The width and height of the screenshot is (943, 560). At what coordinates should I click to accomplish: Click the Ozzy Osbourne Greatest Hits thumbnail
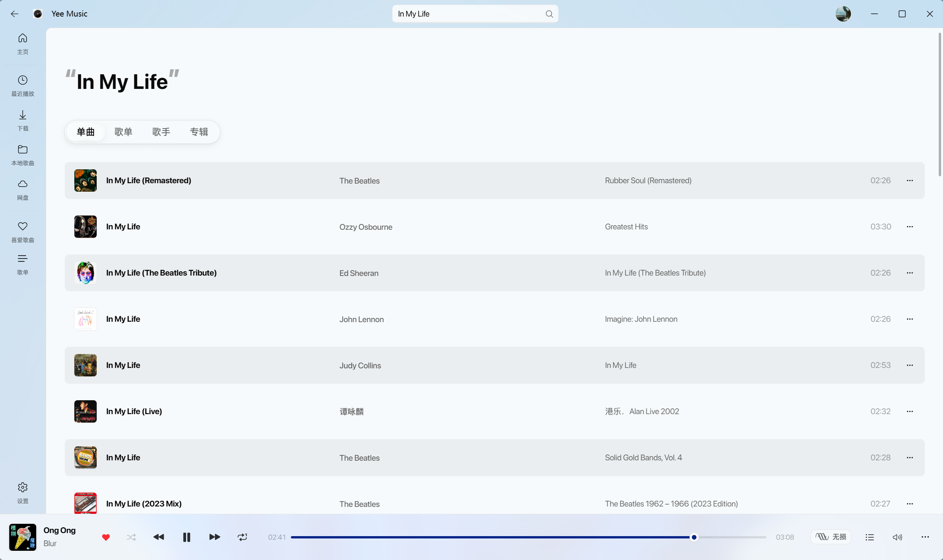pyautogui.click(x=86, y=227)
